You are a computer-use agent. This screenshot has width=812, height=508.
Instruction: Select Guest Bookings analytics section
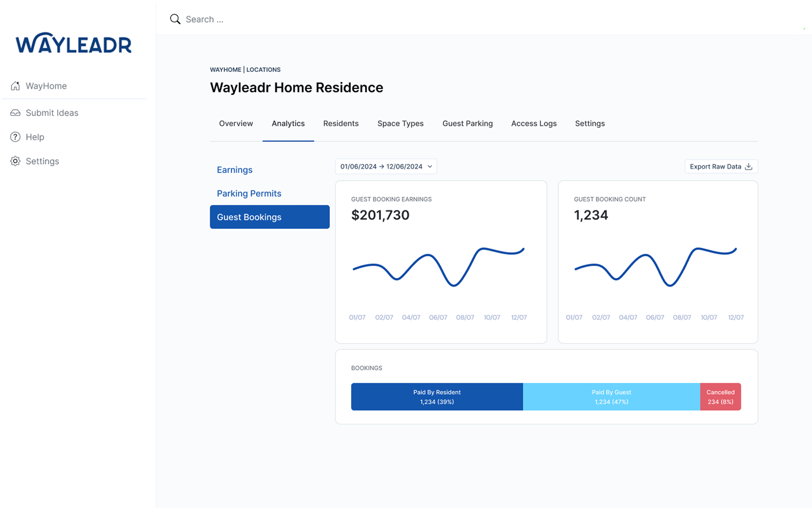click(x=270, y=217)
